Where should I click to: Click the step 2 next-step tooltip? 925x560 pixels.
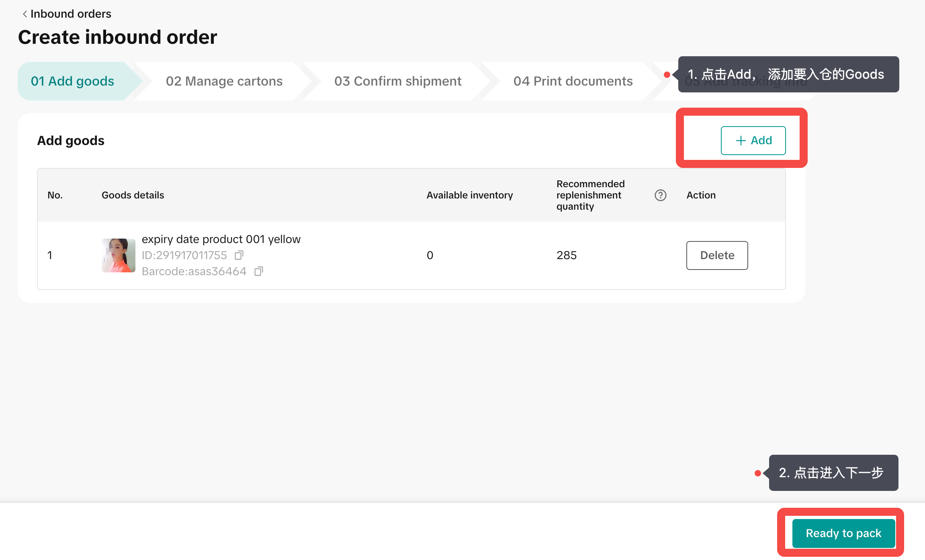(x=833, y=473)
